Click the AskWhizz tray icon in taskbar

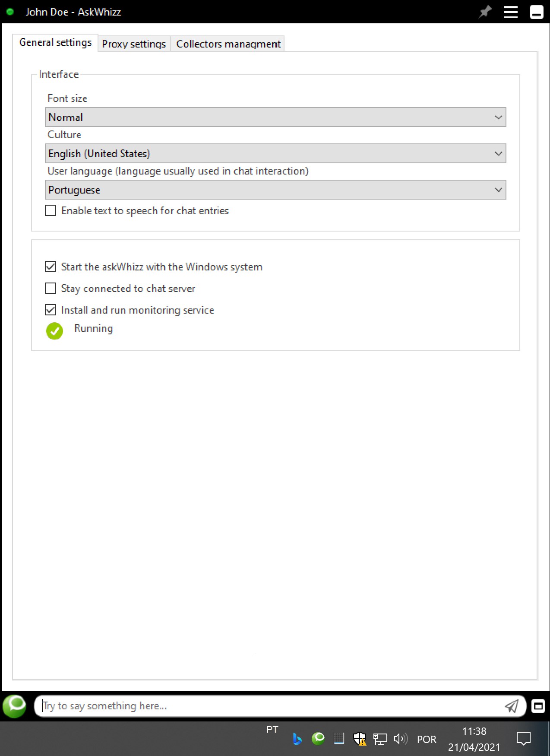point(318,738)
